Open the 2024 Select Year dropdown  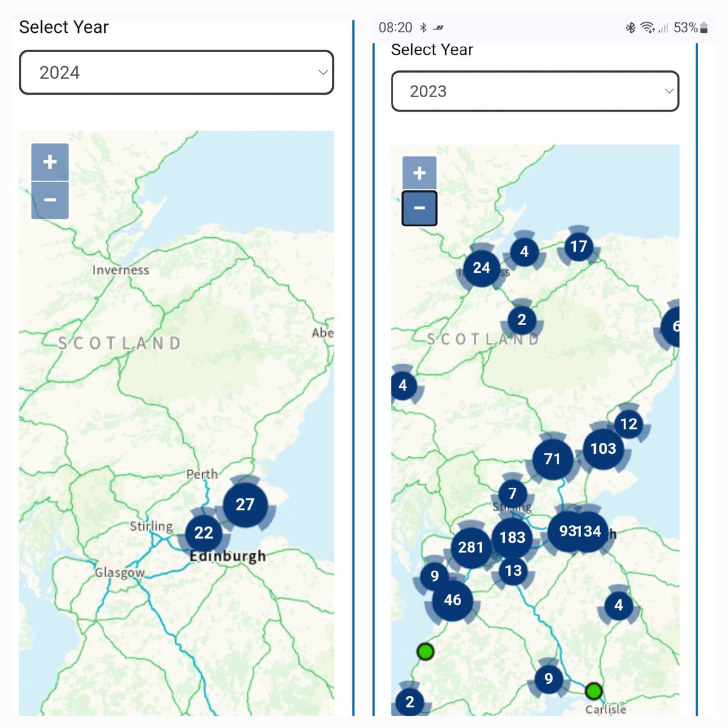coord(177,73)
